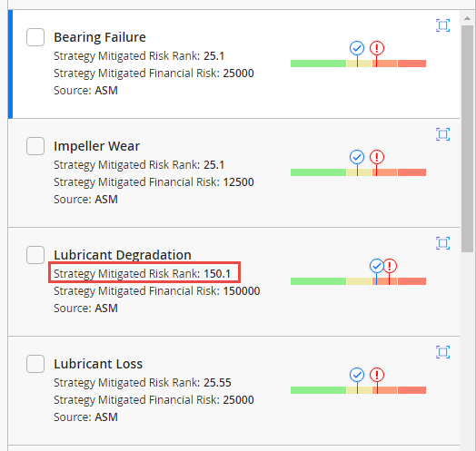This screenshot has height=451, width=476.
Task: Open the Lubricant Loss risk matrix icon
Action: [443, 352]
